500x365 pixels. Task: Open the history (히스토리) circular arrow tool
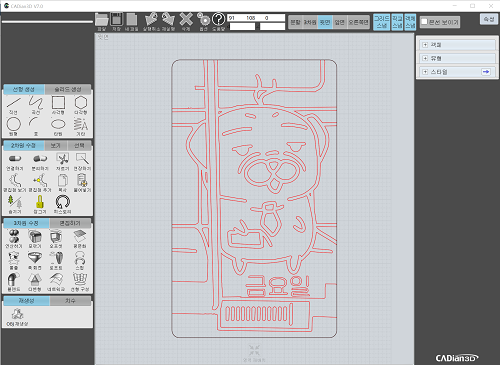(63, 204)
